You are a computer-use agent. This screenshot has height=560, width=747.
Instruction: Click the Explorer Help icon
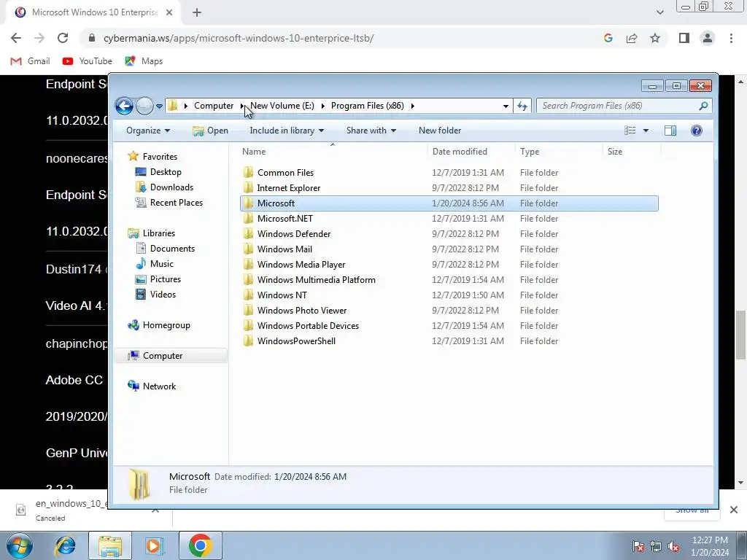point(697,131)
